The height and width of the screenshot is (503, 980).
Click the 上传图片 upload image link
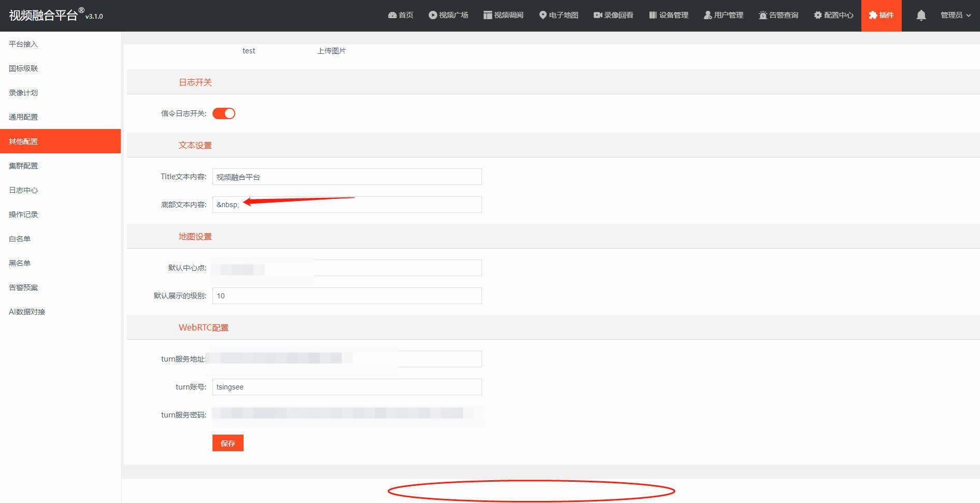332,50
